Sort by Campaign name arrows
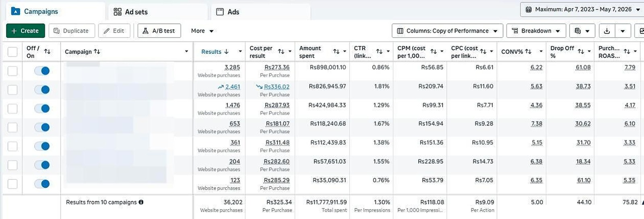The image size is (644, 219). click(x=97, y=52)
